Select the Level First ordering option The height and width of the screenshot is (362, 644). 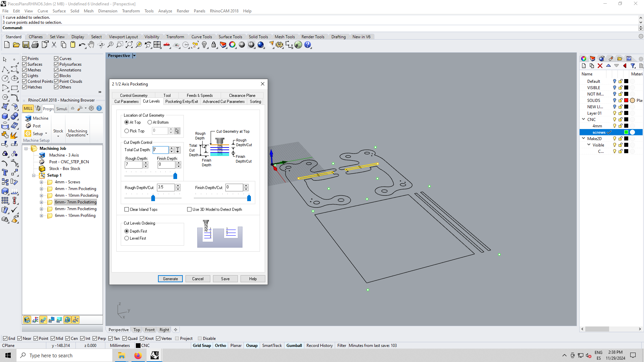point(127,238)
